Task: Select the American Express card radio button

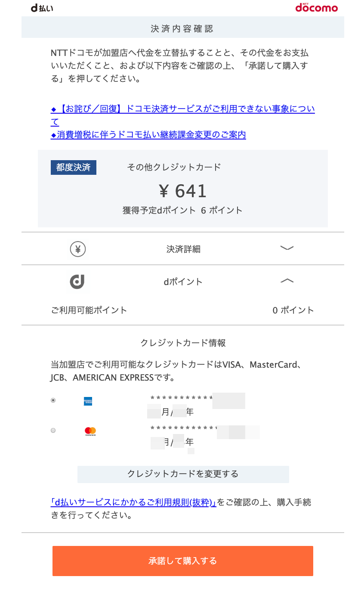Action: tap(53, 400)
